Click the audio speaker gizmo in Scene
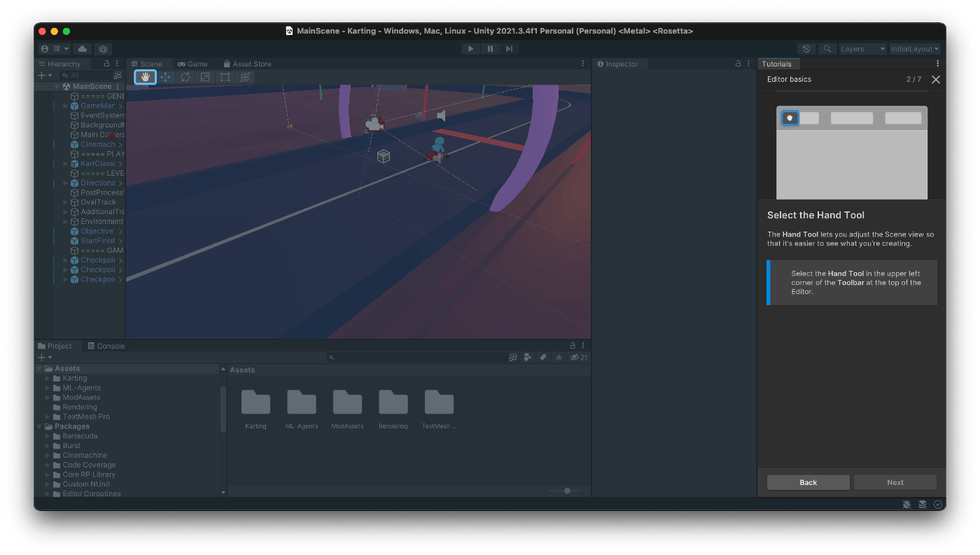980x555 pixels. [x=441, y=115]
